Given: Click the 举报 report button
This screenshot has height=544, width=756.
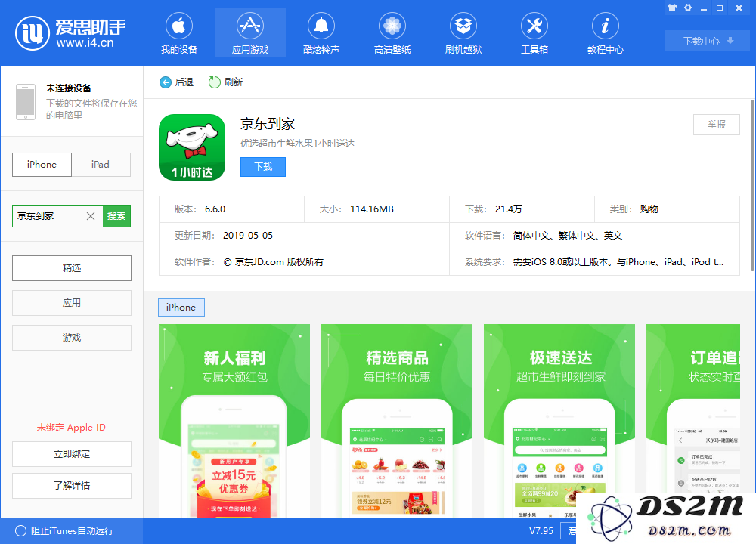Looking at the screenshot, I should (x=717, y=125).
